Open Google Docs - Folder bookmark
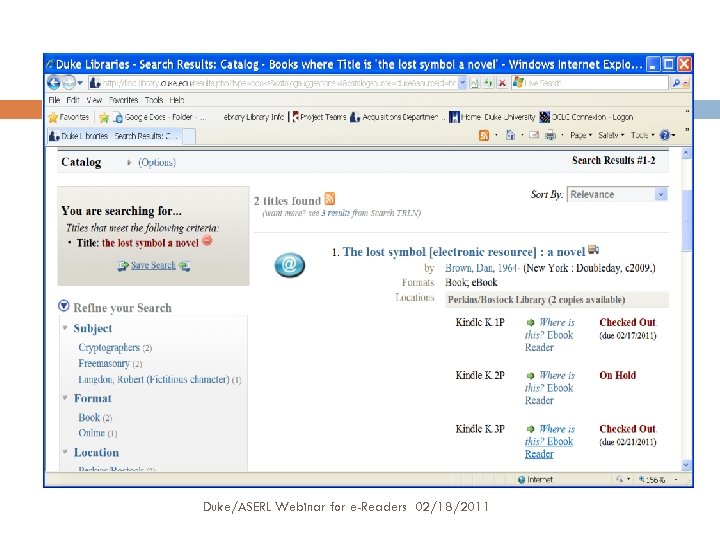This screenshot has height=540, width=720. (x=159, y=117)
